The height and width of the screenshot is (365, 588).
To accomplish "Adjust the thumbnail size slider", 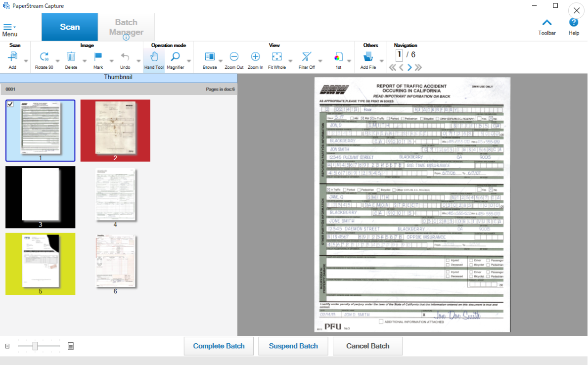I will [x=35, y=346].
